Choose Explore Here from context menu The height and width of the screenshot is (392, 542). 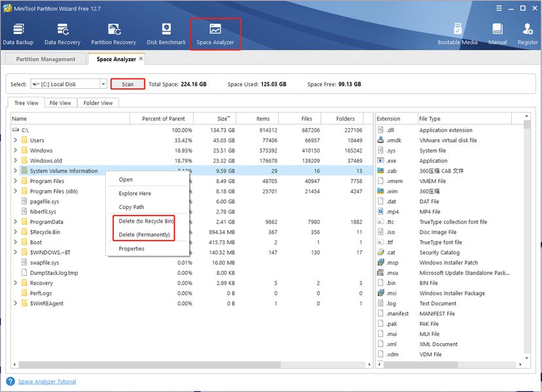coord(148,193)
